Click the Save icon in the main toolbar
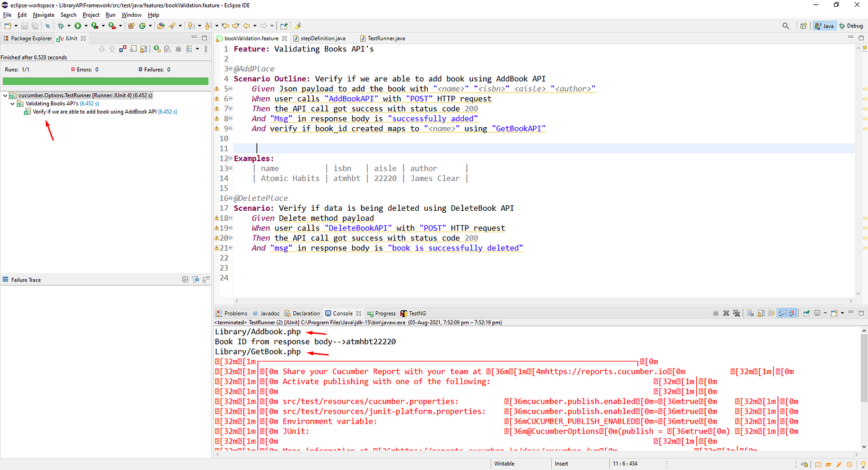 click(x=24, y=26)
